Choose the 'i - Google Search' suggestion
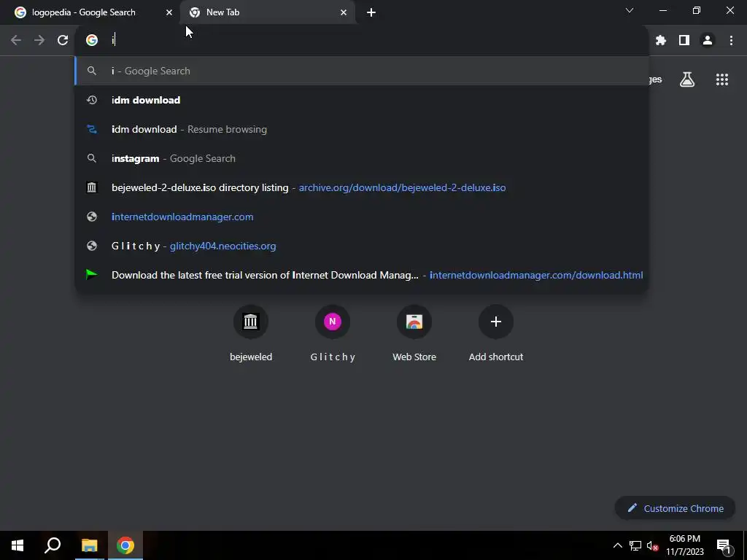This screenshot has width=747, height=560. click(x=362, y=71)
